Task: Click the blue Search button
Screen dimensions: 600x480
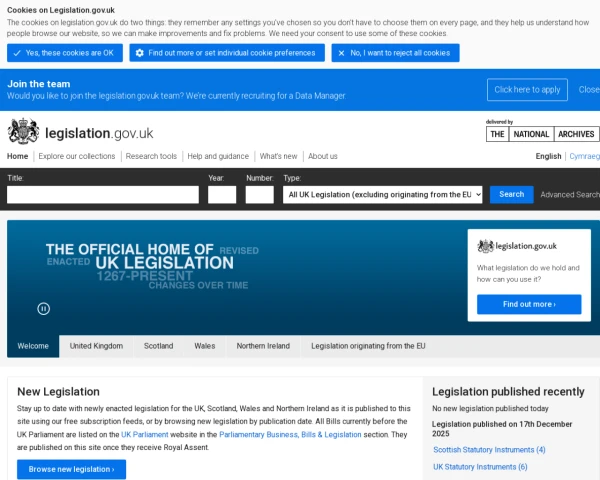Action: tap(512, 194)
